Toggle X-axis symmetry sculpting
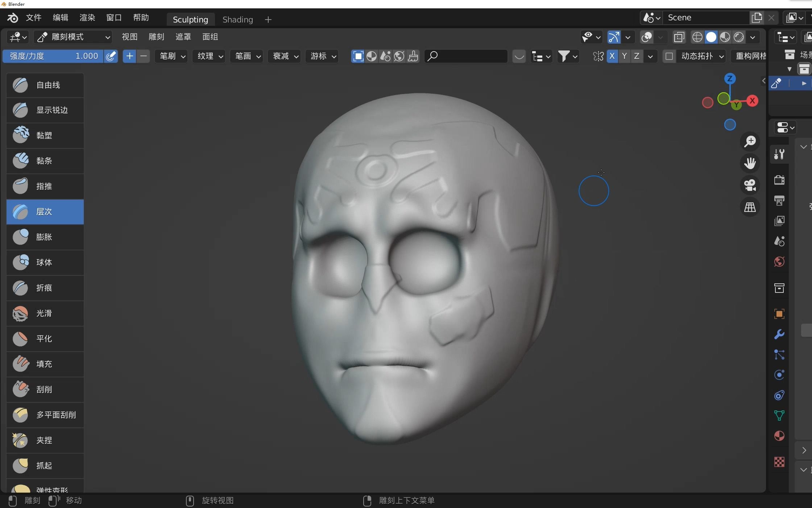 pyautogui.click(x=612, y=56)
